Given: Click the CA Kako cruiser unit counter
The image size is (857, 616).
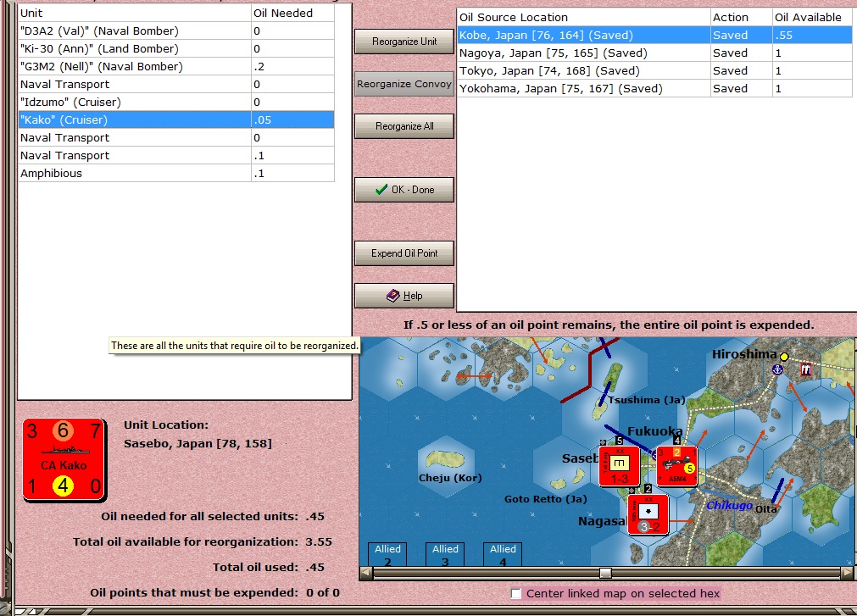Looking at the screenshot, I should [64, 460].
